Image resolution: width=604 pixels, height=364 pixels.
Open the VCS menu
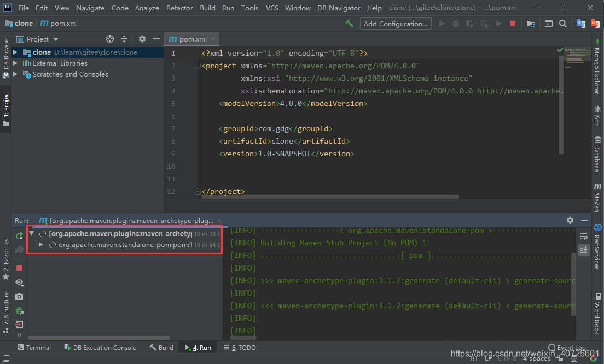(272, 8)
